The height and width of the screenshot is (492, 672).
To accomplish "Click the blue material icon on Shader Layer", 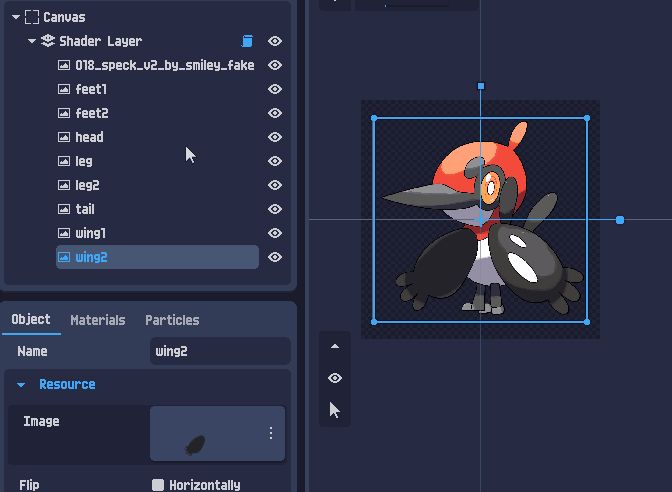I will coord(247,41).
